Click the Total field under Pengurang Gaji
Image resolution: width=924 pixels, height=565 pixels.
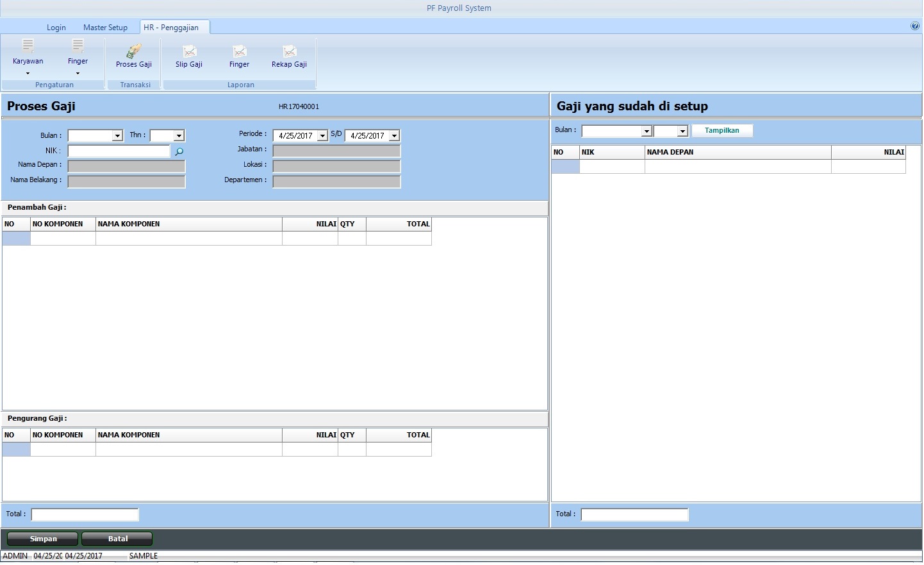point(85,514)
